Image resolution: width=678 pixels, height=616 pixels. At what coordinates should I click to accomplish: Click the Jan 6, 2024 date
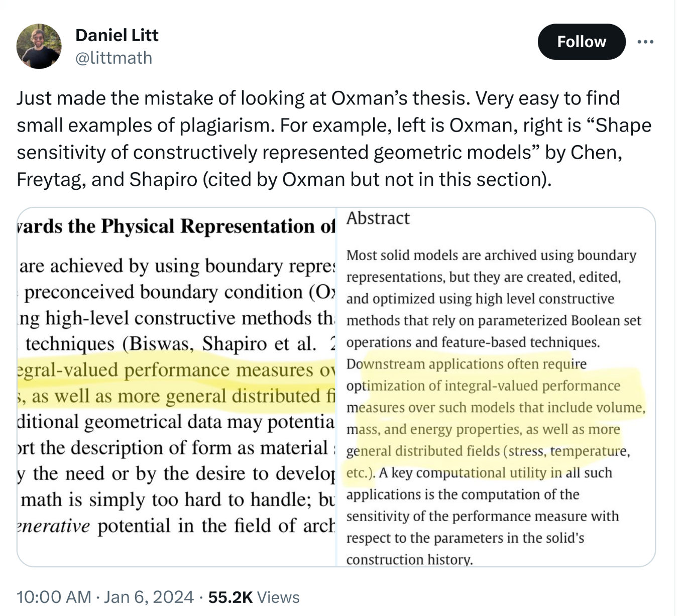(149, 597)
